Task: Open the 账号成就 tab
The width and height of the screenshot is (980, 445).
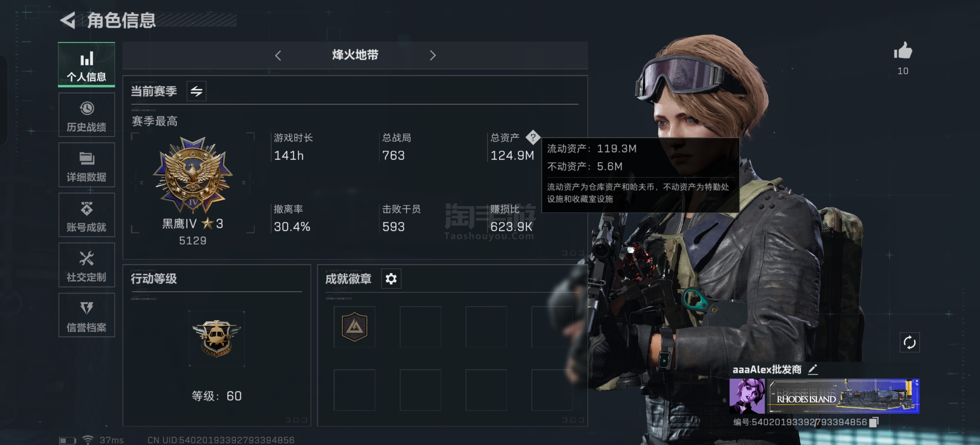Action: coord(87,215)
